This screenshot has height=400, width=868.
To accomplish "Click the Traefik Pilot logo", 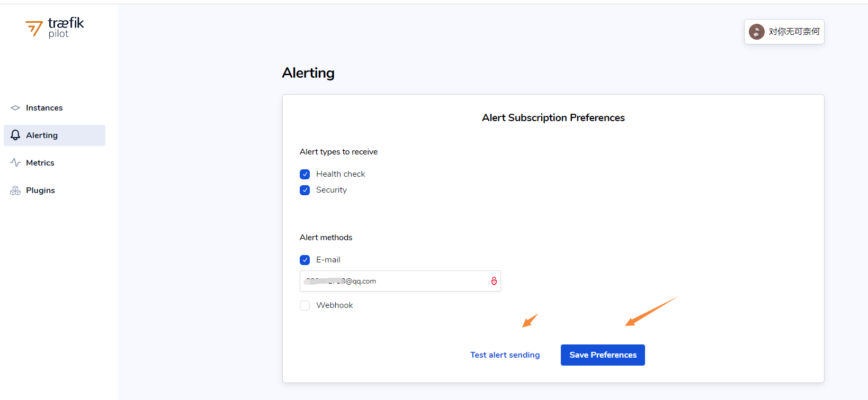I will [55, 28].
